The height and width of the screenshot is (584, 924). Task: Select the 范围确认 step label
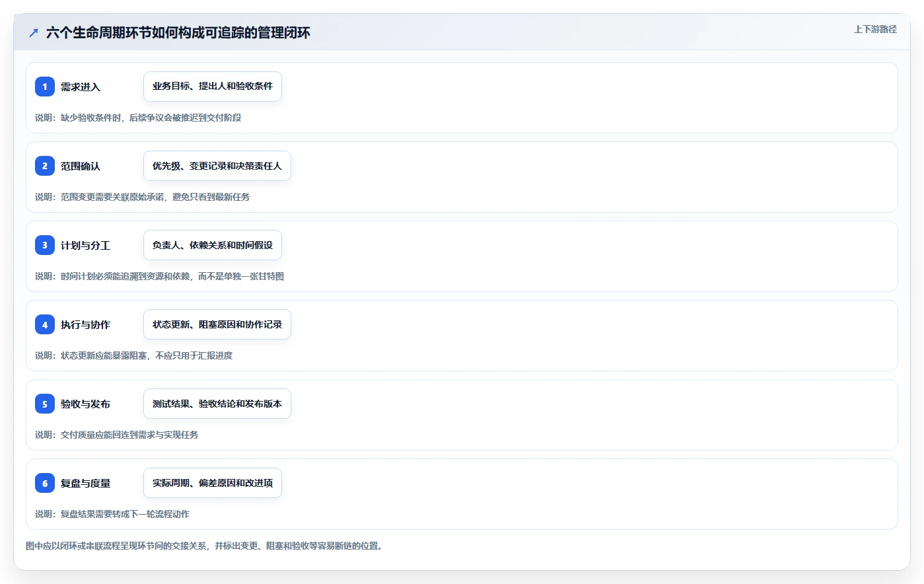[x=81, y=166]
